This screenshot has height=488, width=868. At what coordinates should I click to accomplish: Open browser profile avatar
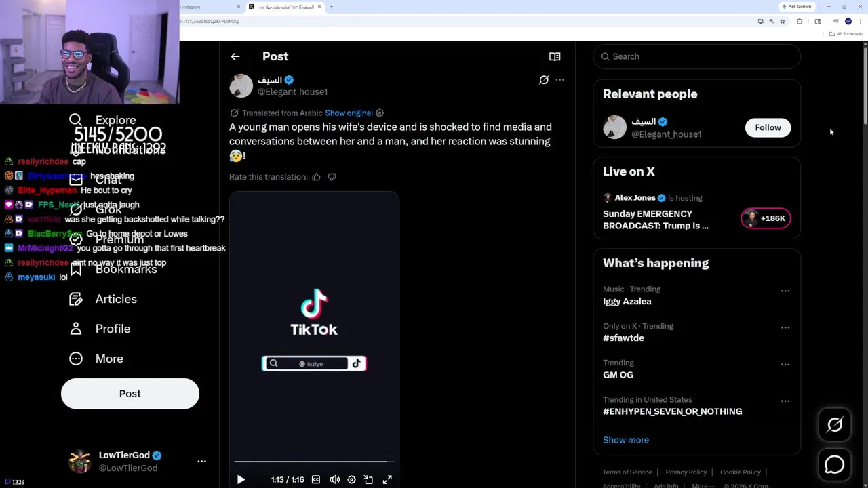[x=848, y=21]
